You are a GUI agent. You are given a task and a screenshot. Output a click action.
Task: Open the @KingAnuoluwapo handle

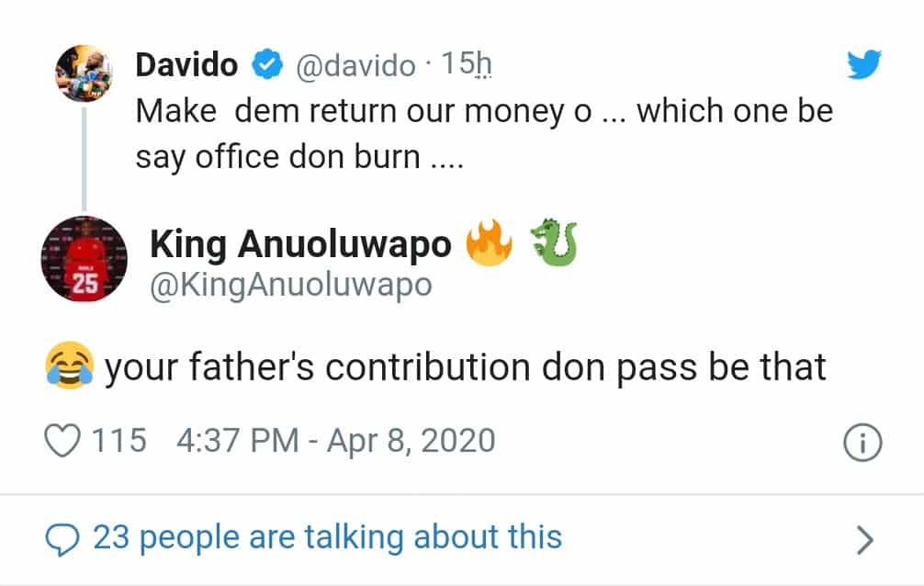click(290, 286)
